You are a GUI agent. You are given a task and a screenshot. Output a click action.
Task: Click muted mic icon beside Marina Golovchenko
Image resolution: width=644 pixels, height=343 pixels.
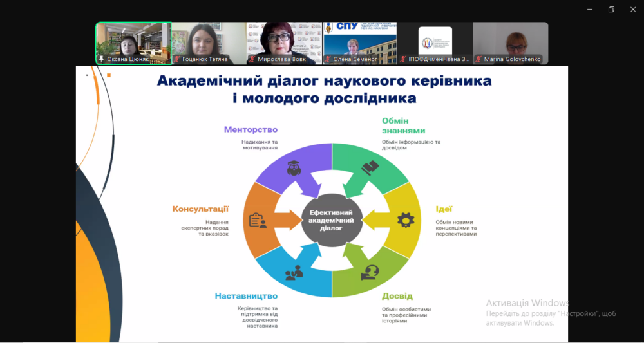(x=478, y=59)
